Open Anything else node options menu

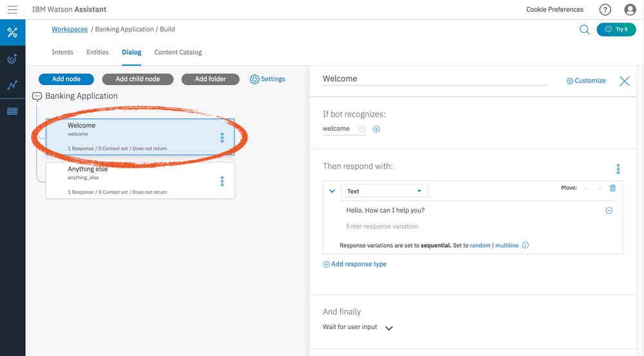tap(222, 181)
